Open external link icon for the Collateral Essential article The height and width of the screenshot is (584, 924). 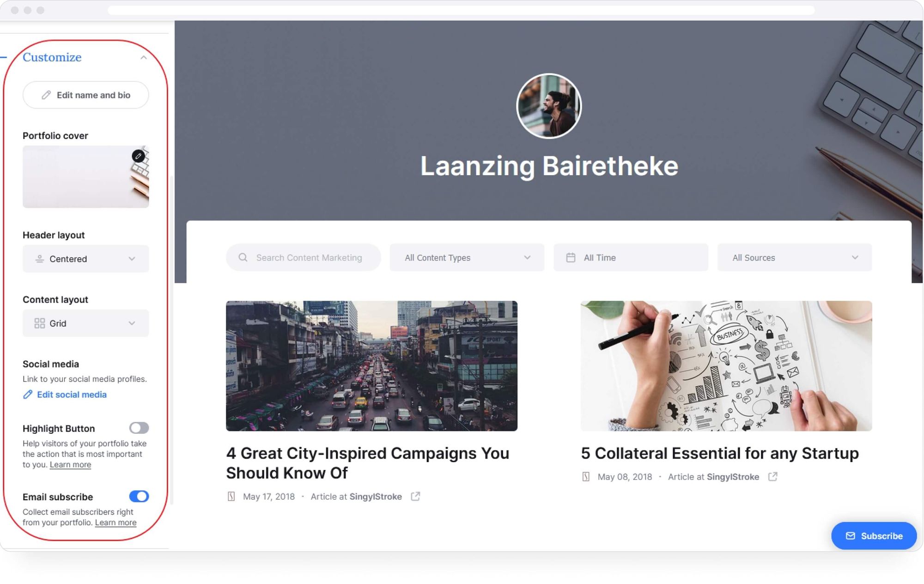[772, 476]
